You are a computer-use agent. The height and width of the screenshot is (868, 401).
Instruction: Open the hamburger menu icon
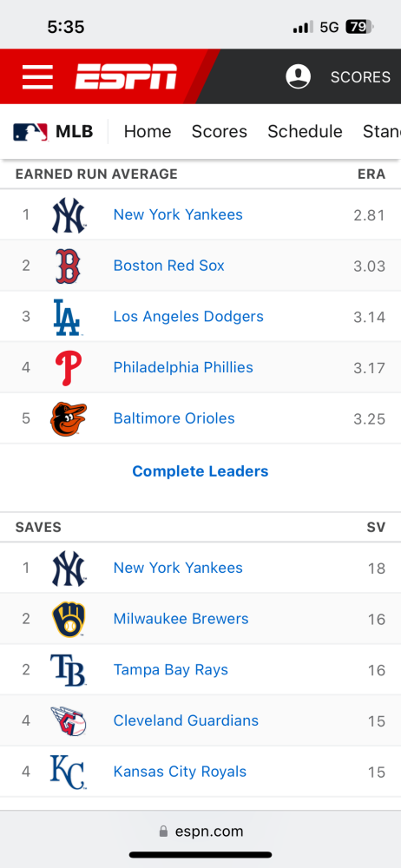(37, 76)
